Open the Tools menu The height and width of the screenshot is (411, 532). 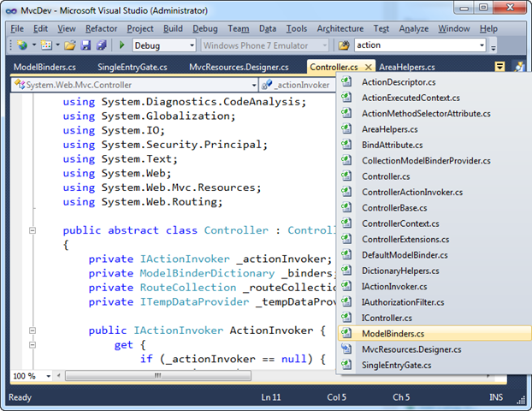click(297, 28)
